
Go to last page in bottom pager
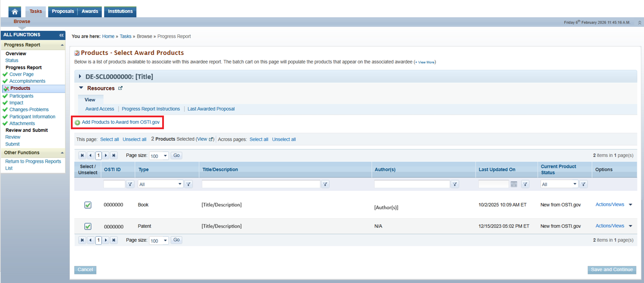click(x=114, y=240)
